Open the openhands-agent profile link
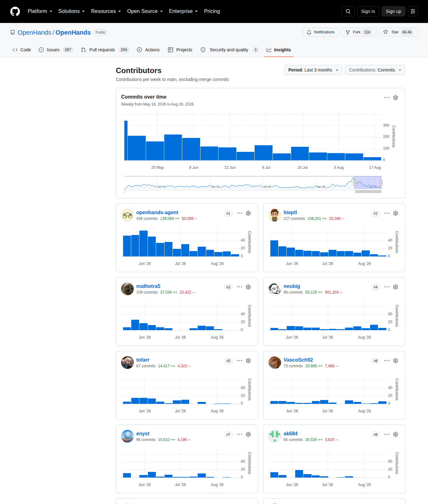The height and width of the screenshot is (504, 428). [x=157, y=213]
